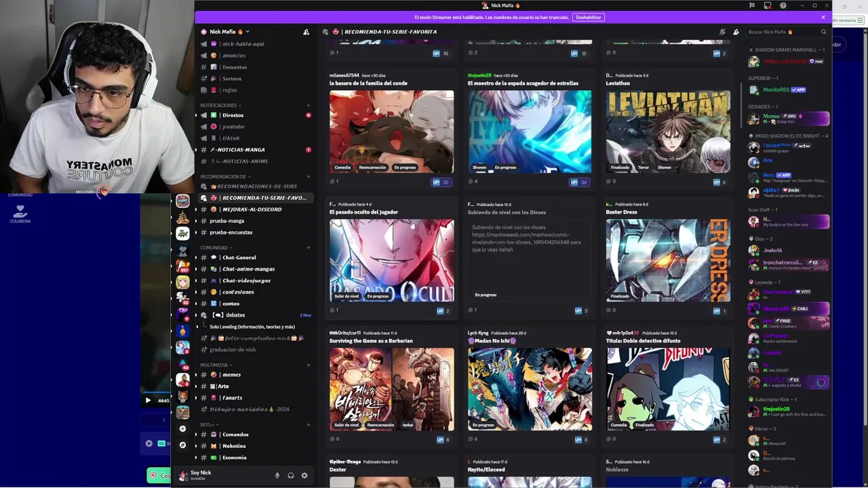Mute the microphone in the user panel
The width and height of the screenshot is (868, 488).
click(277, 476)
